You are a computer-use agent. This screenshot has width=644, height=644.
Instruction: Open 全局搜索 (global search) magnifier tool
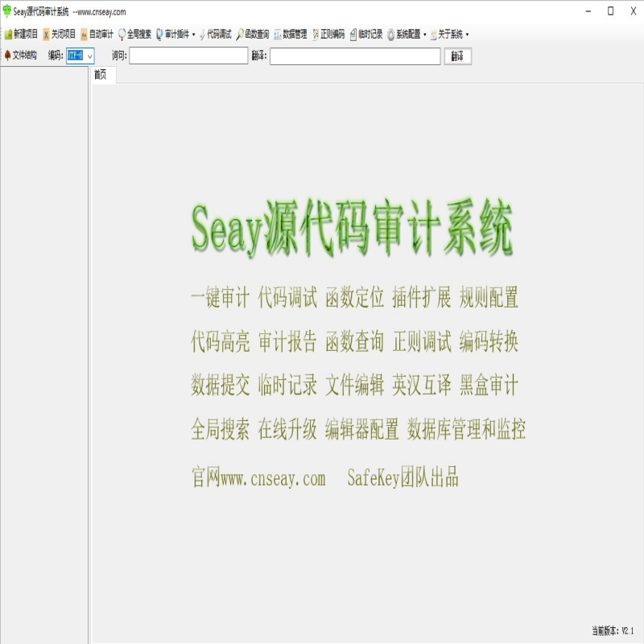pos(134,34)
